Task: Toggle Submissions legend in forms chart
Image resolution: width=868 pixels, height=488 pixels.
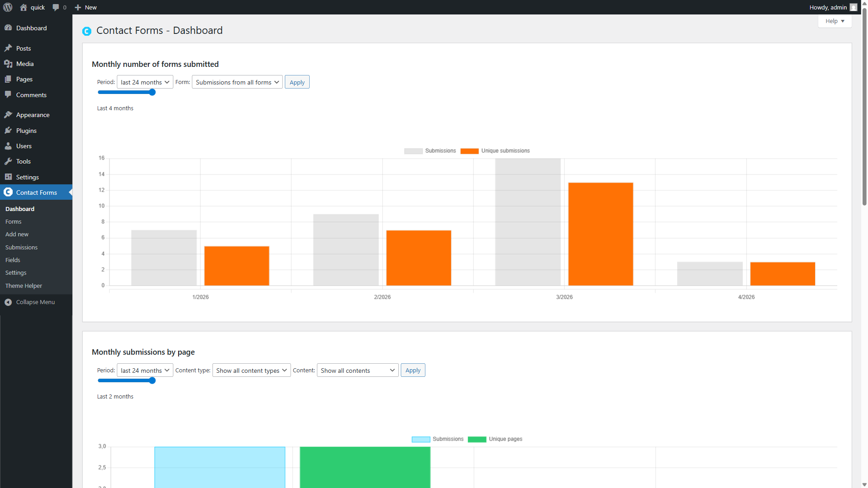Action: [430, 151]
